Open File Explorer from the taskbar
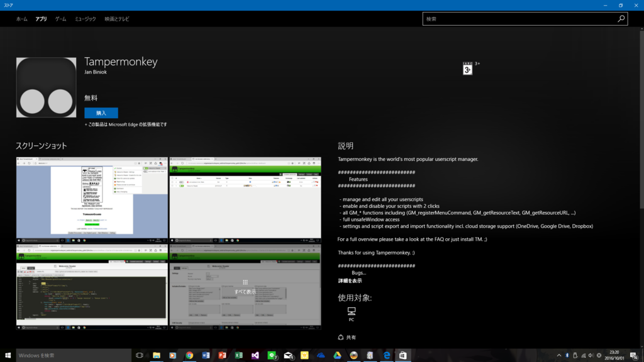The image size is (644, 362). point(157,356)
